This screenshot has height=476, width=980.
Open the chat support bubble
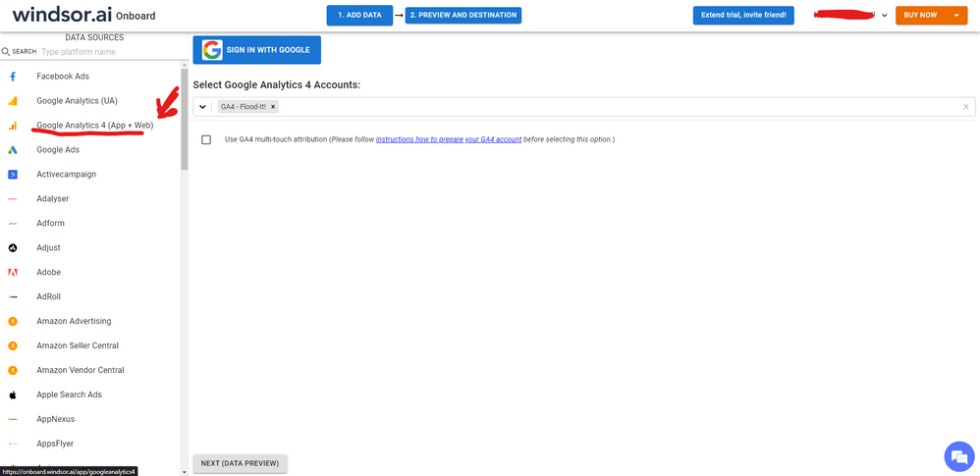(958, 456)
